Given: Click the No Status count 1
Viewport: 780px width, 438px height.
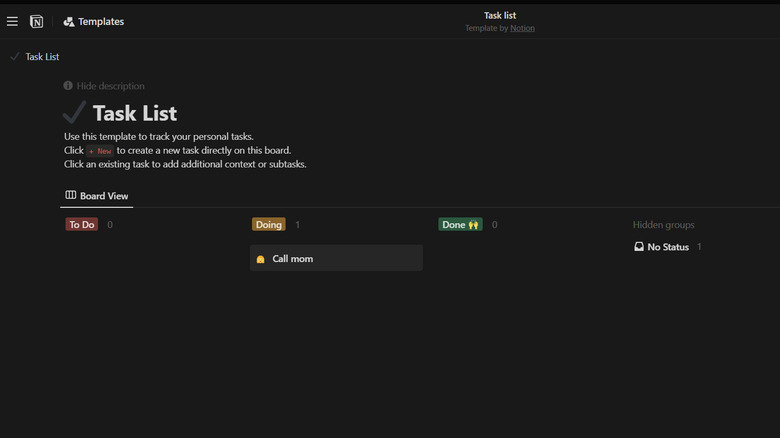Looking at the screenshot, I should pyautogui.click(x=699, y=247).
